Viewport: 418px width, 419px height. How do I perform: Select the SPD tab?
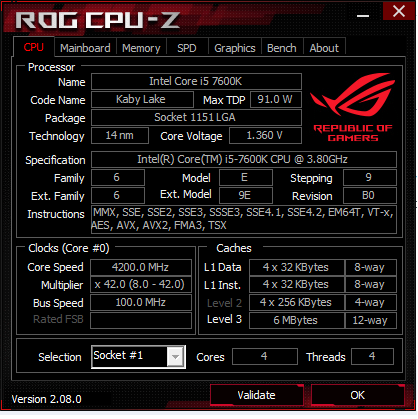tap(187, 48)
